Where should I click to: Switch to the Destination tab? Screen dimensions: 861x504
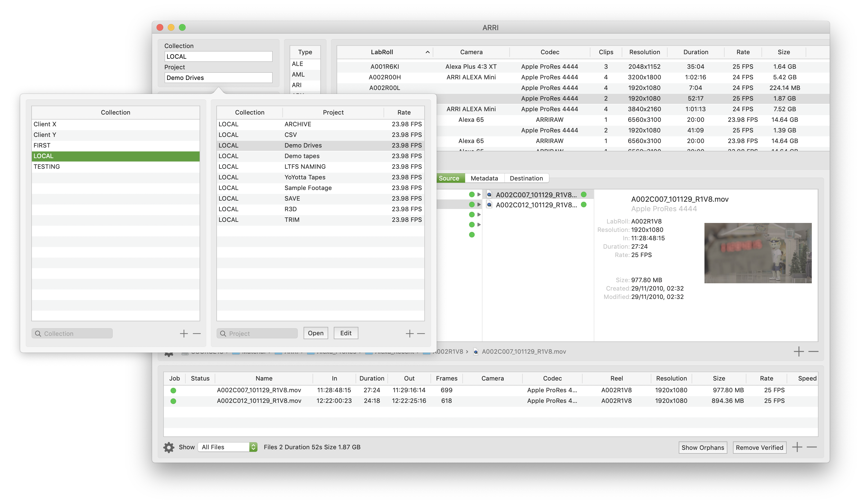pos(526,178)
